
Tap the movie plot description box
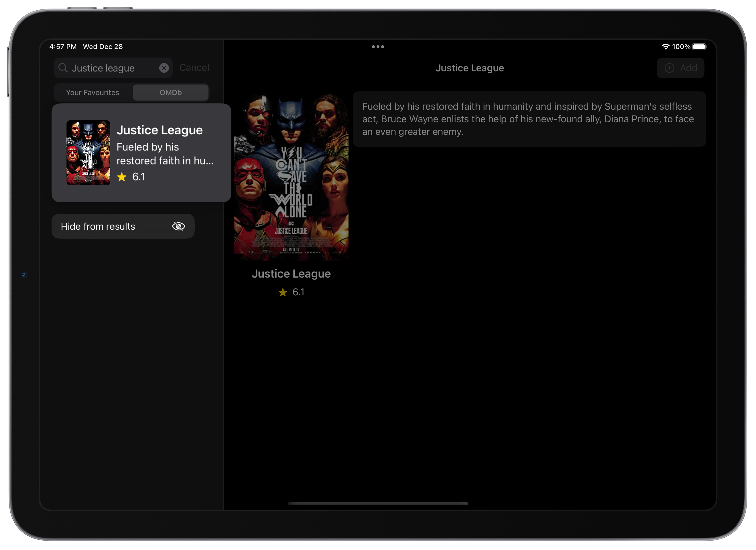pos(529,119)
